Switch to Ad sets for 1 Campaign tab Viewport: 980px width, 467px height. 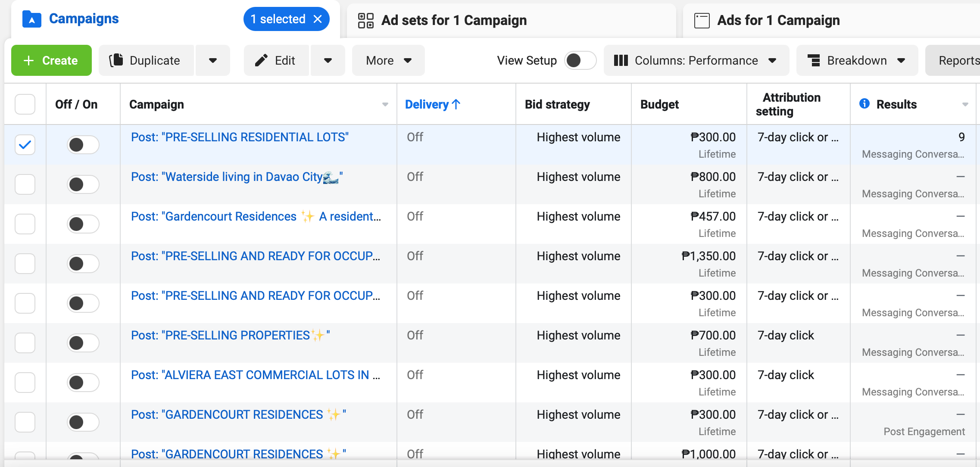(453, 20)
